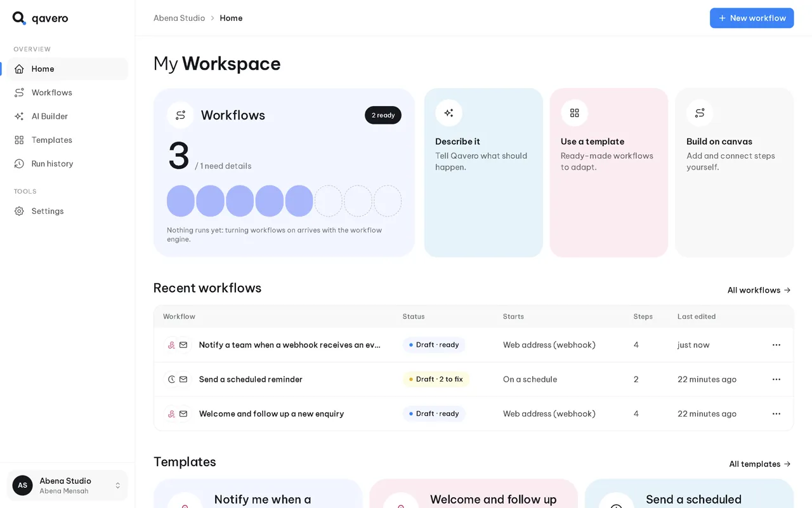This screenshot has width=812, height=508.
Task: Click the Describe it sparkle icon
Action: 449,113
